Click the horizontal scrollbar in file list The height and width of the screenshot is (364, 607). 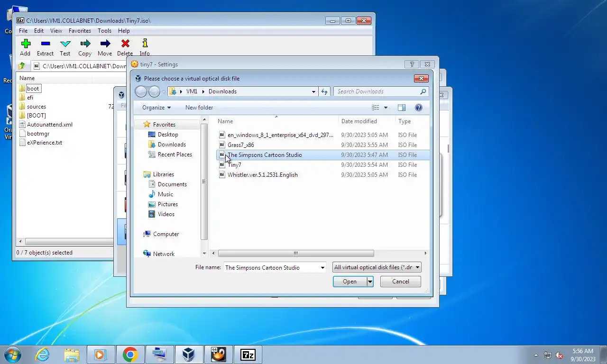[x=296, y=254]
